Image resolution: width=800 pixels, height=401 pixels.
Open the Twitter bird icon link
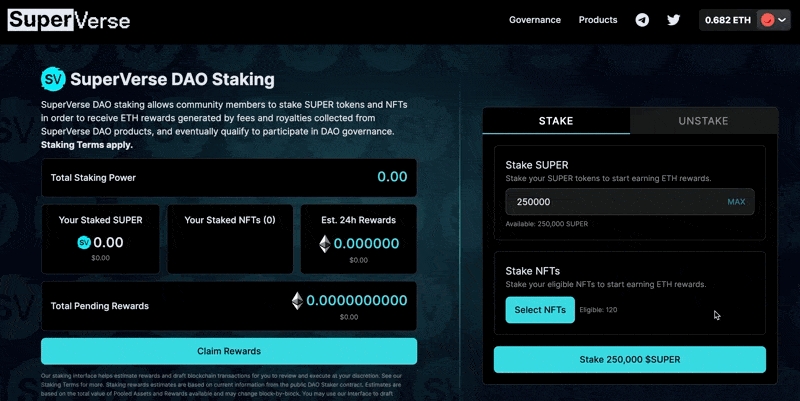click(x=673, y=20)
